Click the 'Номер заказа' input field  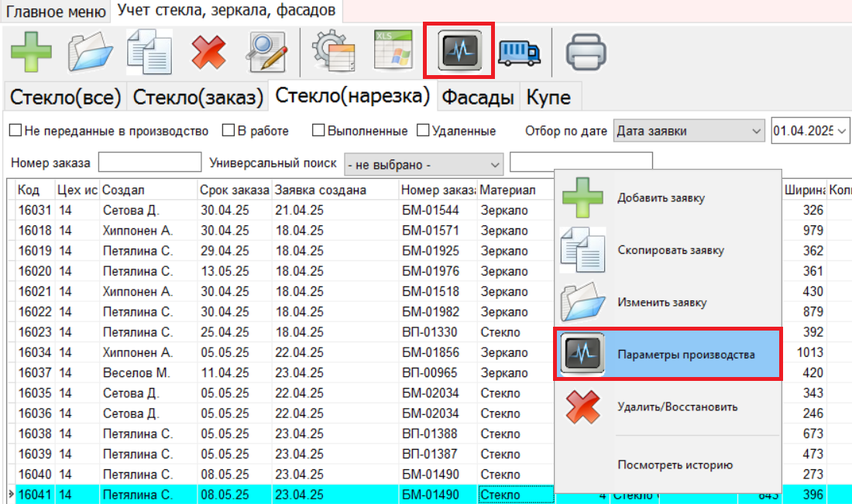[x=149, y=163]
